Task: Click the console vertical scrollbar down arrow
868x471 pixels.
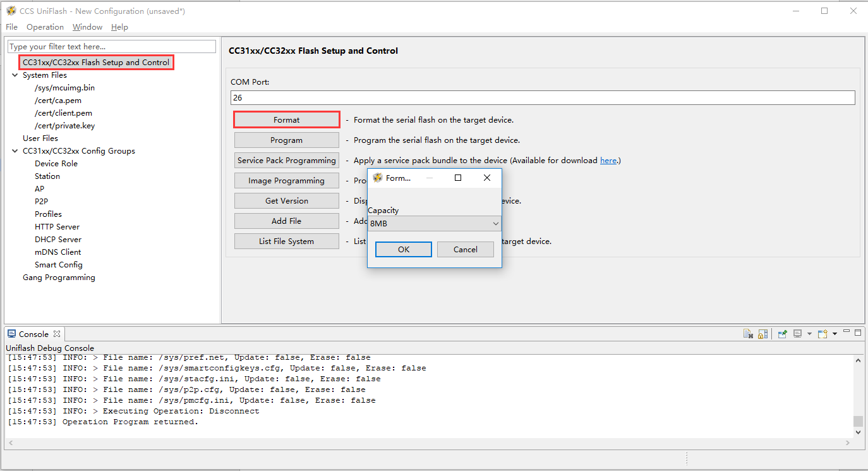Action: [858, 432]
